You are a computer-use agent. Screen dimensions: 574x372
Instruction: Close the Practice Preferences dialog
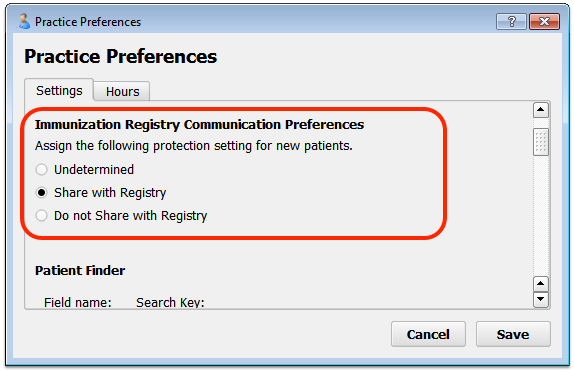pos(544,22)
